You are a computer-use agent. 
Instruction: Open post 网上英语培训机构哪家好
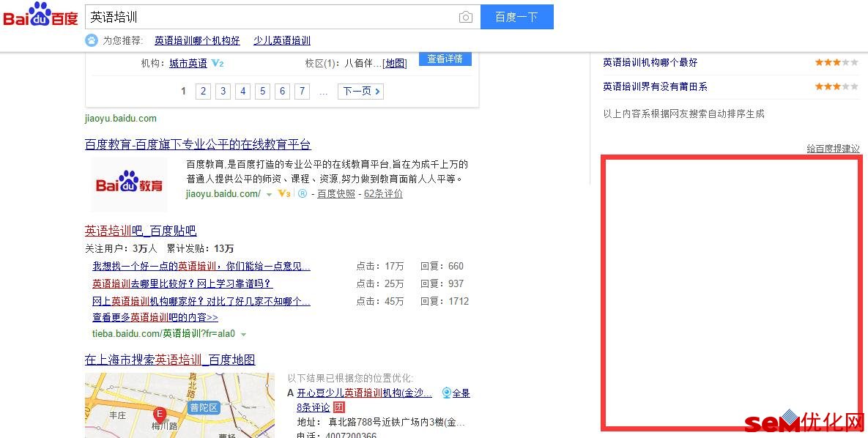coord(201,301)
